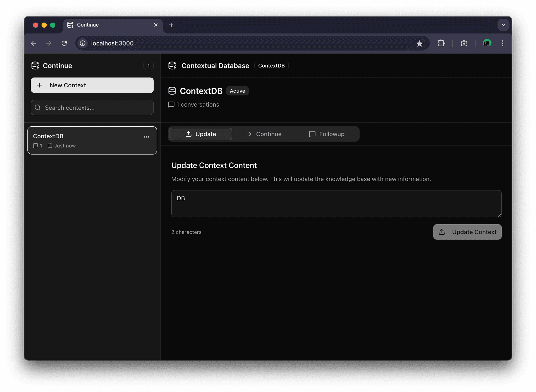Open the Chrome profile avatar

click(x=487, y=43)
